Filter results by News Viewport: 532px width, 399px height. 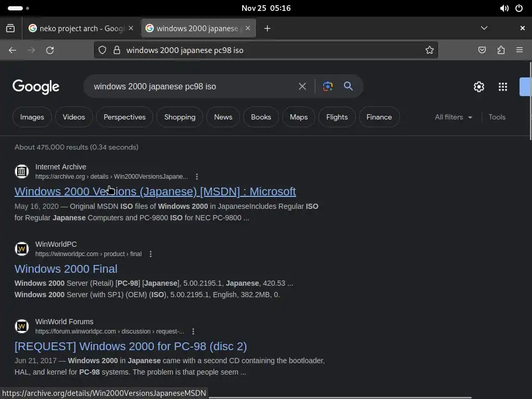[x=223, y=117]
